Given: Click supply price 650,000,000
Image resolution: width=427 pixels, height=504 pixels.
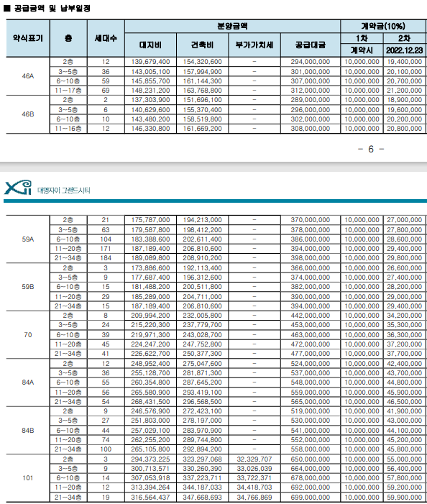Looking at the screenshot, I should 311,459.
